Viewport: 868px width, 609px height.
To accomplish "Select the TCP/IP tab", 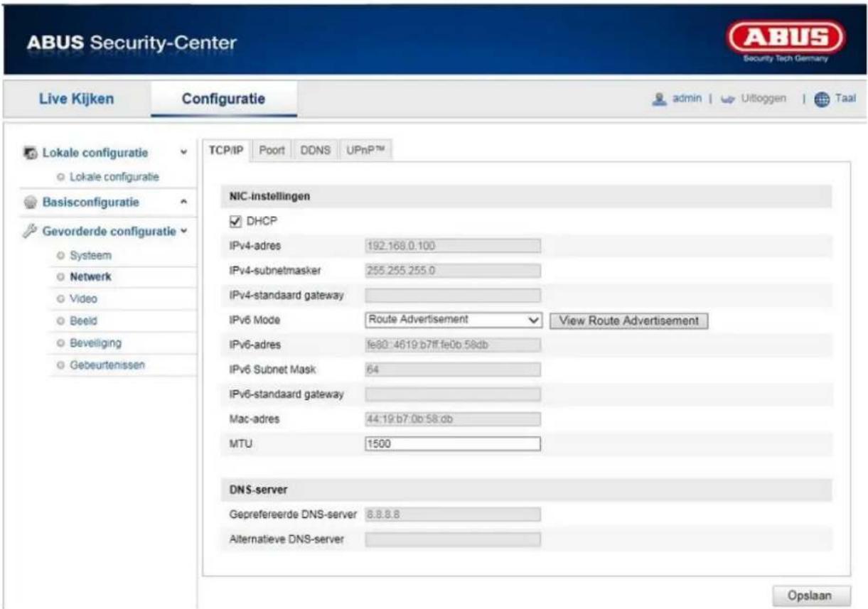I will [x=225, y=150].
